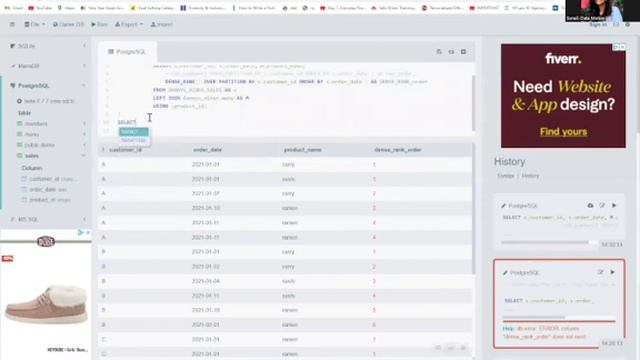Click first pagination icon below results
This screenshot has height=360, width=640.
438,348
